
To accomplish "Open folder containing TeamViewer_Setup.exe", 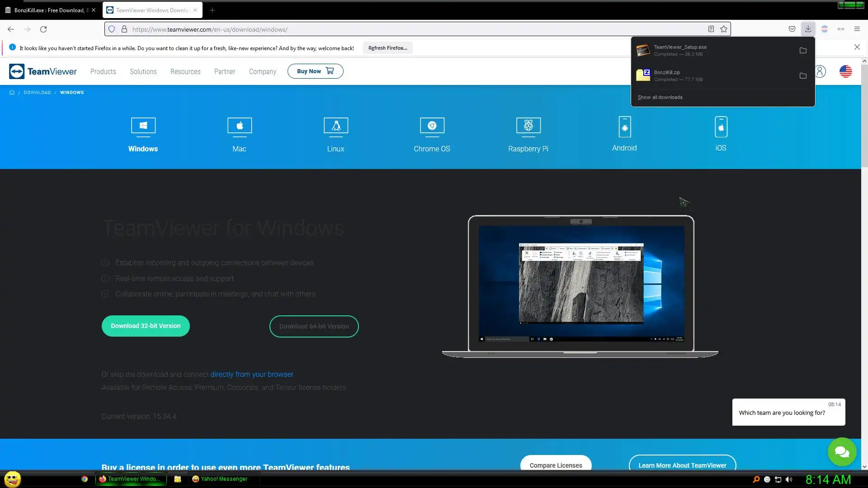I will pyautogui.click(x=803, y=51).
